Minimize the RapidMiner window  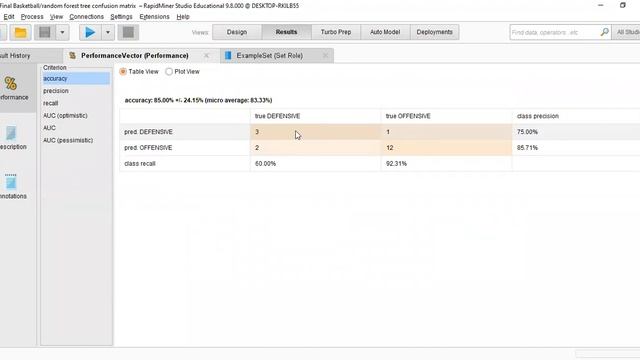tap(600, 5)
